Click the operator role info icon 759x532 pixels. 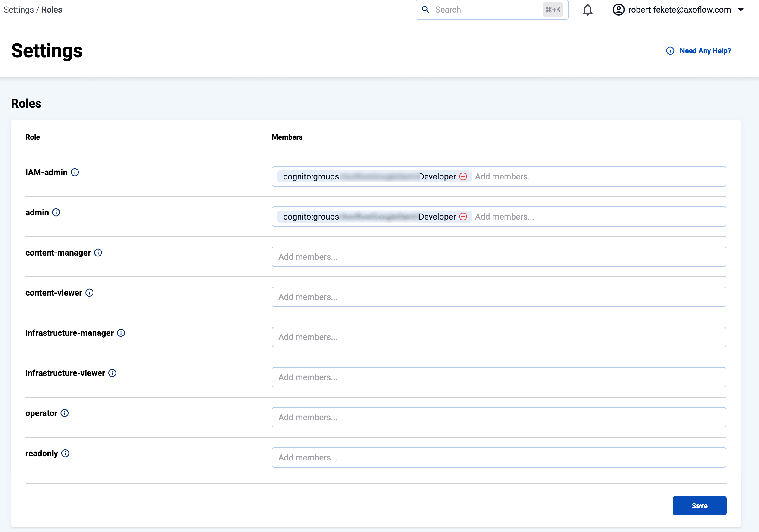click(65, 413)
